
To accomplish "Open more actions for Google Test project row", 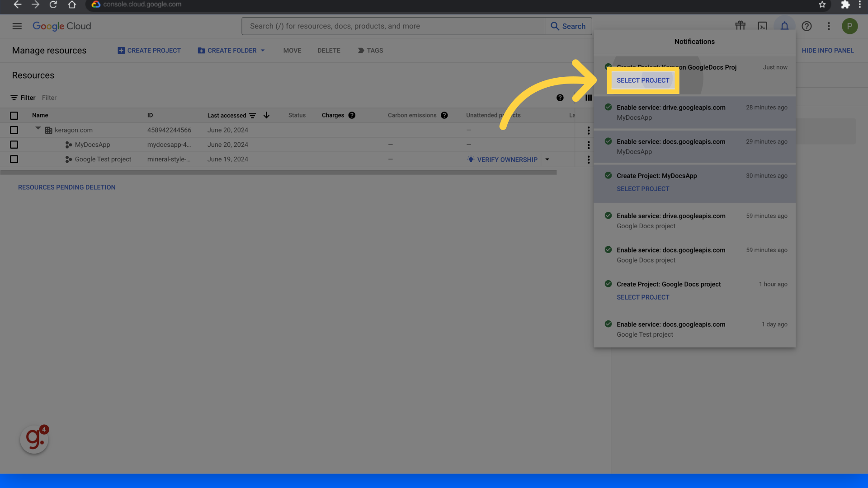I will pos(588,160).
